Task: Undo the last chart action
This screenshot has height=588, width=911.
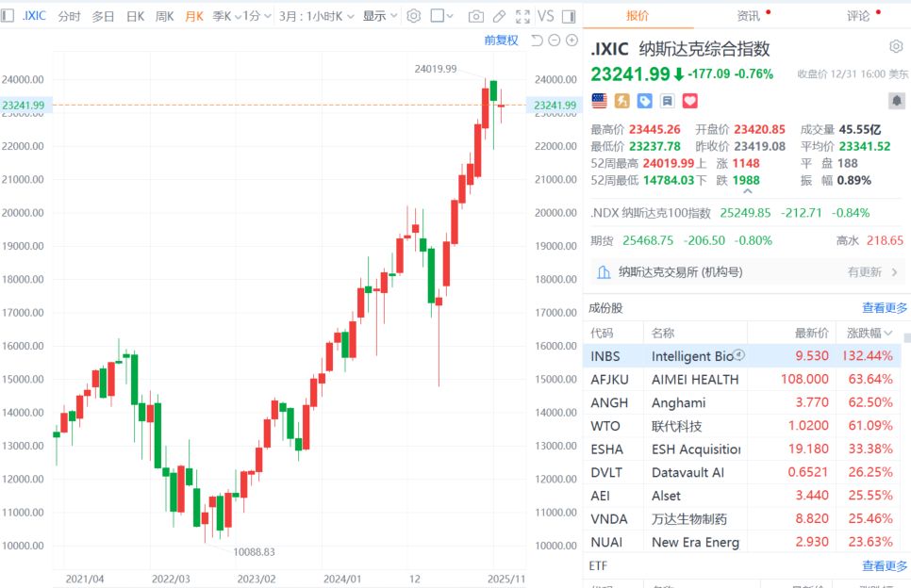Action: pyautogui.click(x=538, y=40)
